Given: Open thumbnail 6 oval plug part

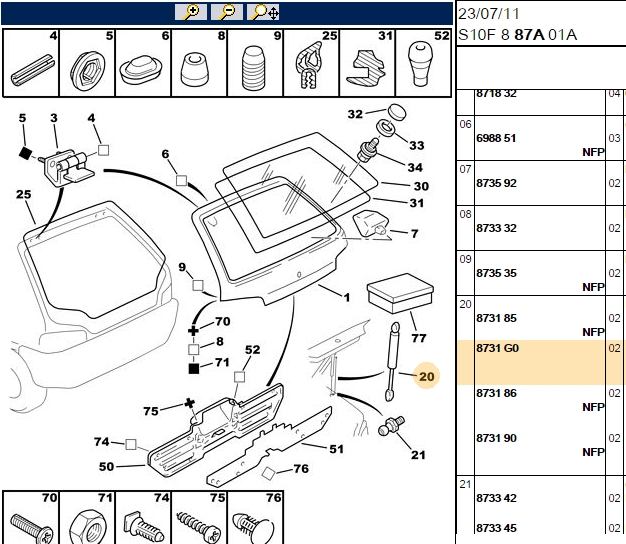Looking at the screenshot, I should point(143,63).
